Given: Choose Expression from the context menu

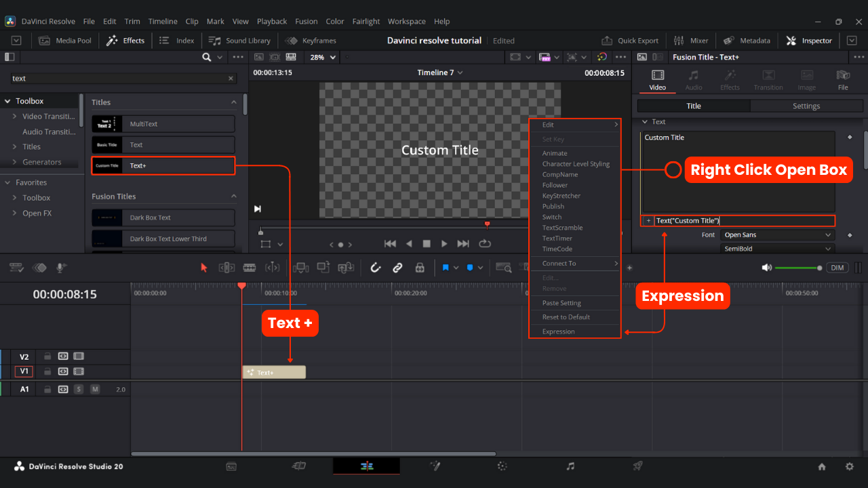Looking at the screenshot, I should pyautogui.click(x=558, y=331).
